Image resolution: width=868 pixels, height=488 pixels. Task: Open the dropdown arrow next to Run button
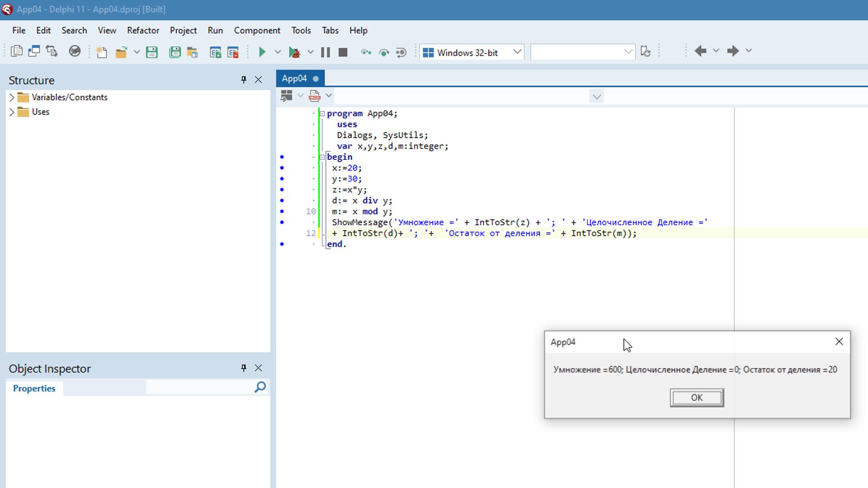[x=278, y=52]
